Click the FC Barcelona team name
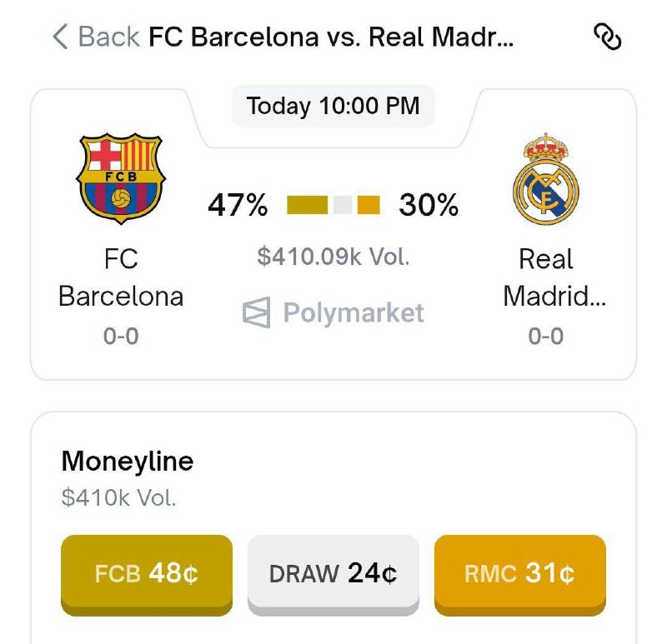667x644 pixels. [121, 277]
